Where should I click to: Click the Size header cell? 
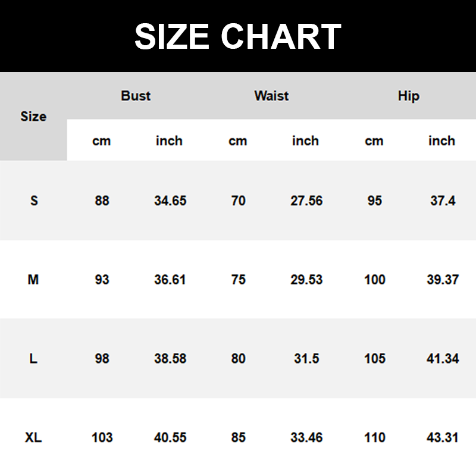pos(33,117)
